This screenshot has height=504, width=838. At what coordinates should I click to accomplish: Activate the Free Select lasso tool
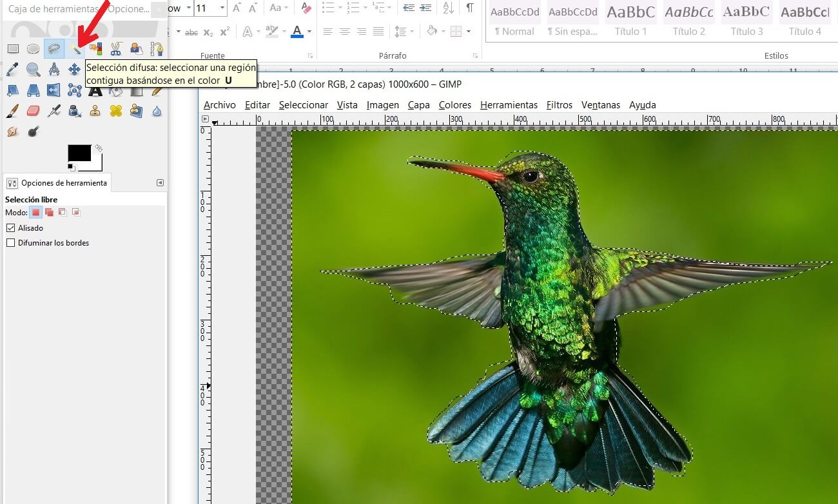point(54,49)
